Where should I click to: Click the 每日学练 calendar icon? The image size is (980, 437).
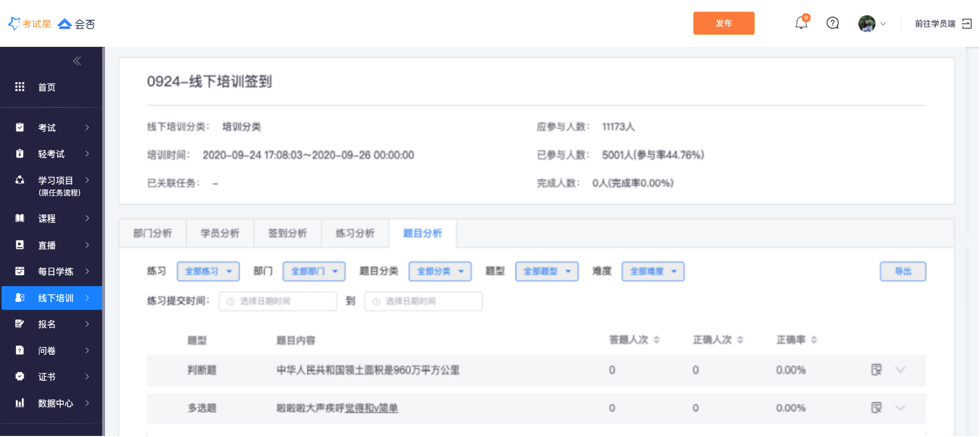click(20, 271)
